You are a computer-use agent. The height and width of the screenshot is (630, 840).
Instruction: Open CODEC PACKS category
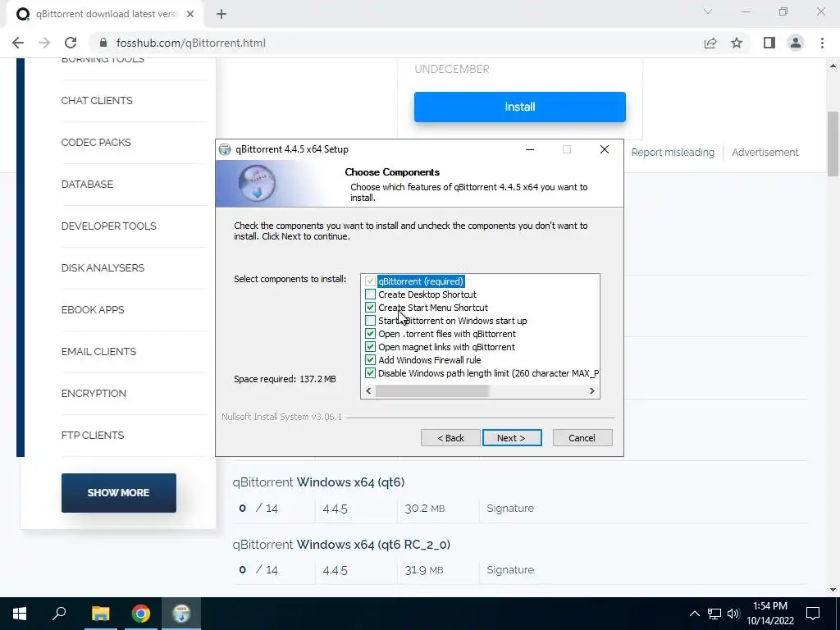click(x=96, y=143)
